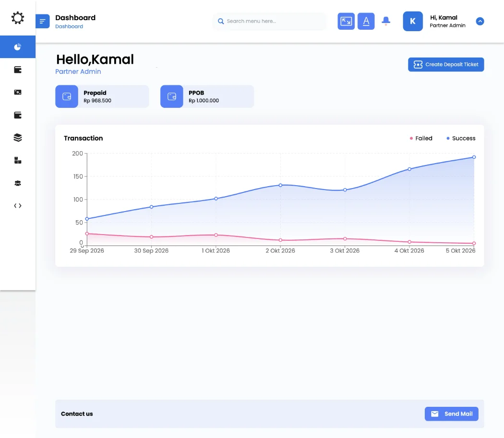Toggle fullscreen expand icon in header
This screenshot has width=504, height=438.
[x=346, y=21]
